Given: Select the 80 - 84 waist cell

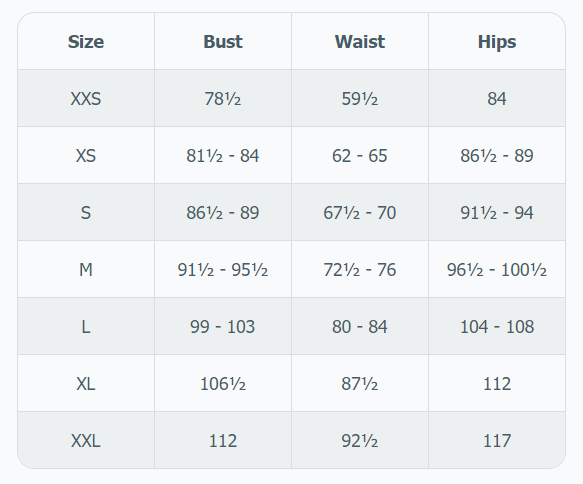Looking at the screenshot, I should coord(360,327).
